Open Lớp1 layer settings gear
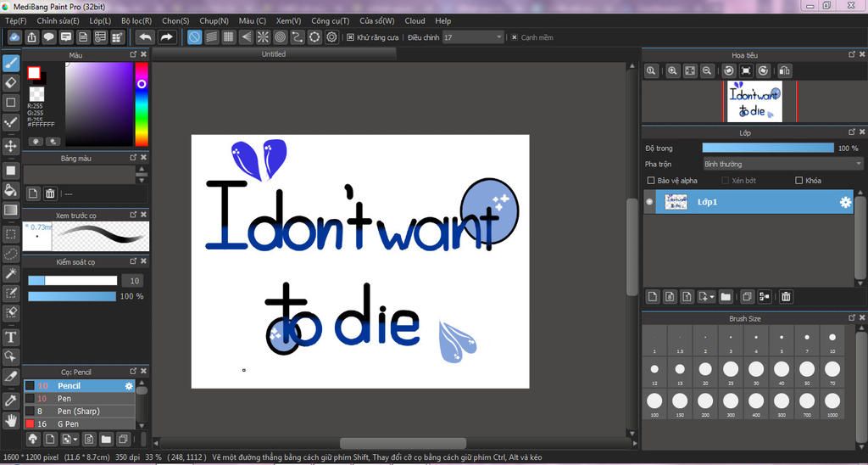Viewport: 868px width, 465px height. pyautogui.click(x=845, y=202)
